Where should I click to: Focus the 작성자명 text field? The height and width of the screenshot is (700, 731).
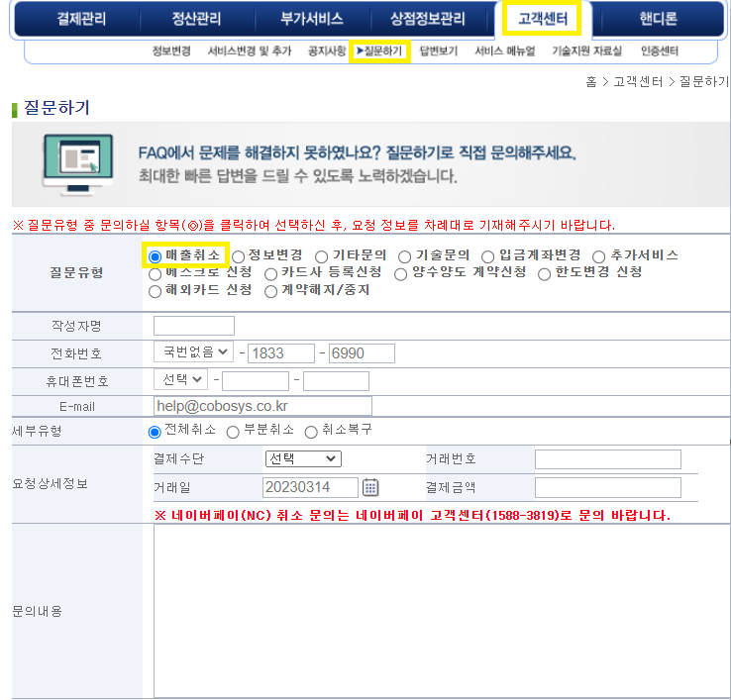click(x=194, y=326)
